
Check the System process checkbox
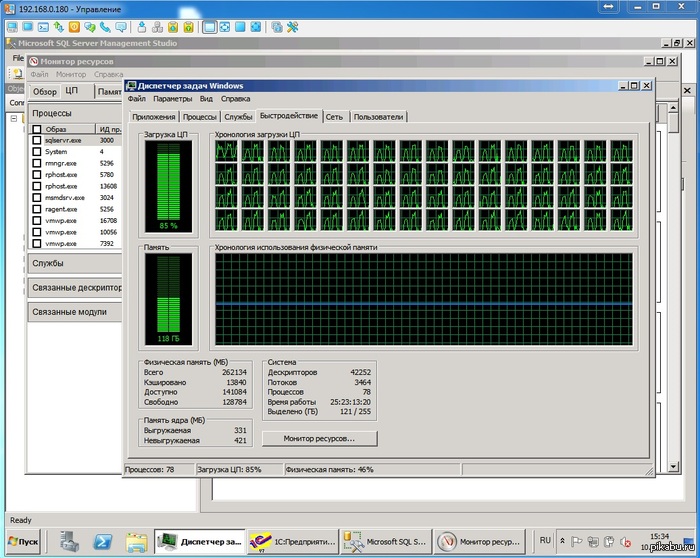click(x=37, y=152)
